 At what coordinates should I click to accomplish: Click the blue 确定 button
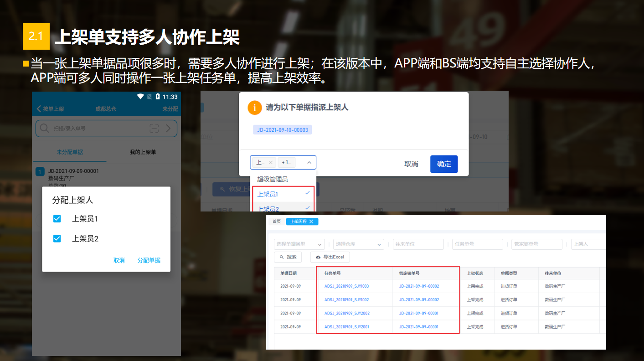443,164
